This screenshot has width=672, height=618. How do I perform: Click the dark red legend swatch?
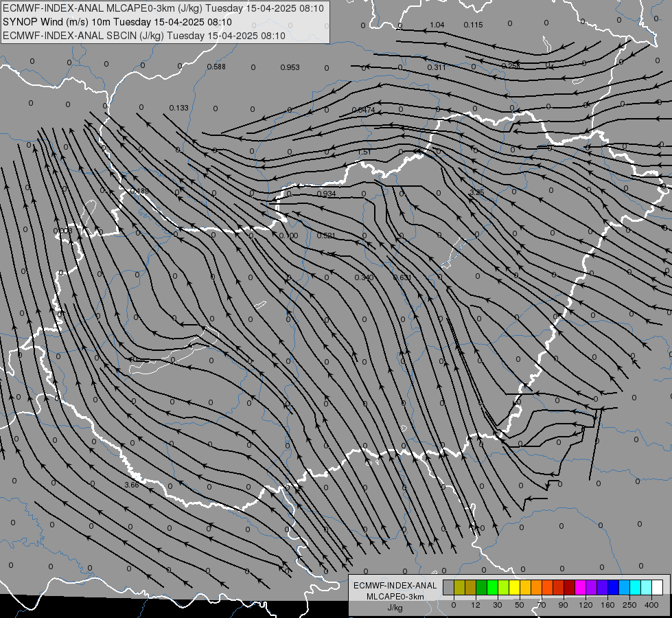tap(570, 587)
